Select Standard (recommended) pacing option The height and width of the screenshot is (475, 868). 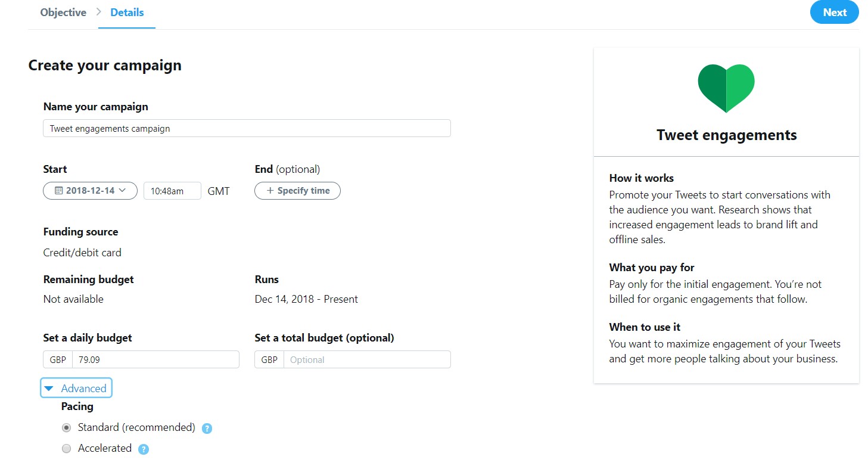pyautogui.click(x=67, y=428)
